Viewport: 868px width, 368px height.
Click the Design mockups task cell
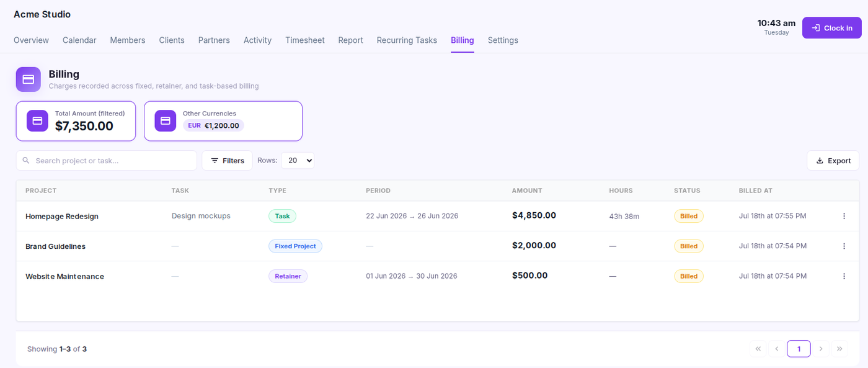tap(201, 216)
